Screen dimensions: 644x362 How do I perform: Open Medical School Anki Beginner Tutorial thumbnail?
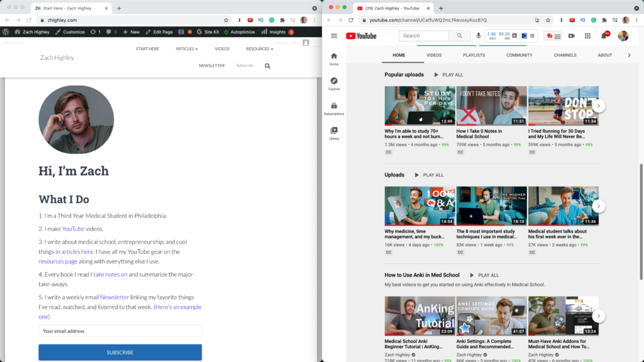click(x=419, y=316)
